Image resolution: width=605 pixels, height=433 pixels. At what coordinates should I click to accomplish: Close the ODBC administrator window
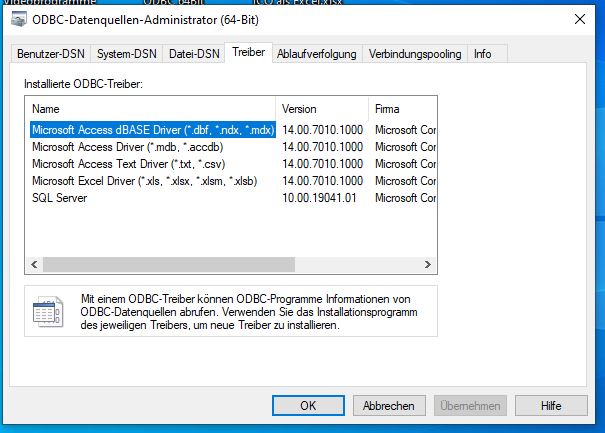(x=580, y=19)
